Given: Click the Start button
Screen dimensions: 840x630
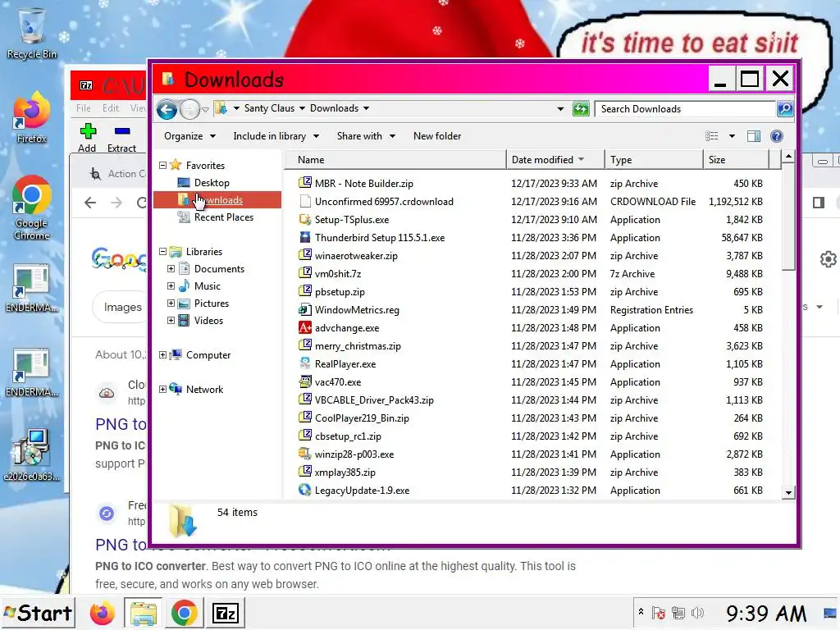Looking at the screenshot, I should [x=38, y=614].
